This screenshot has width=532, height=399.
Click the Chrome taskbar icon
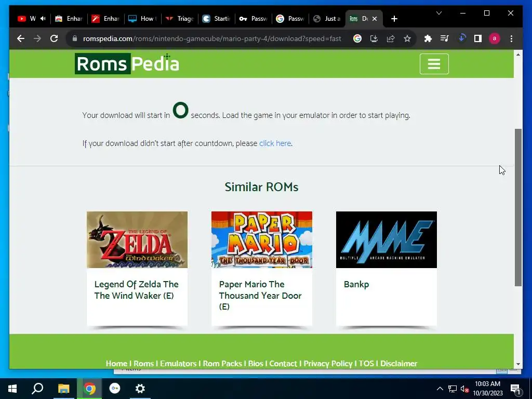pos(89,389)
